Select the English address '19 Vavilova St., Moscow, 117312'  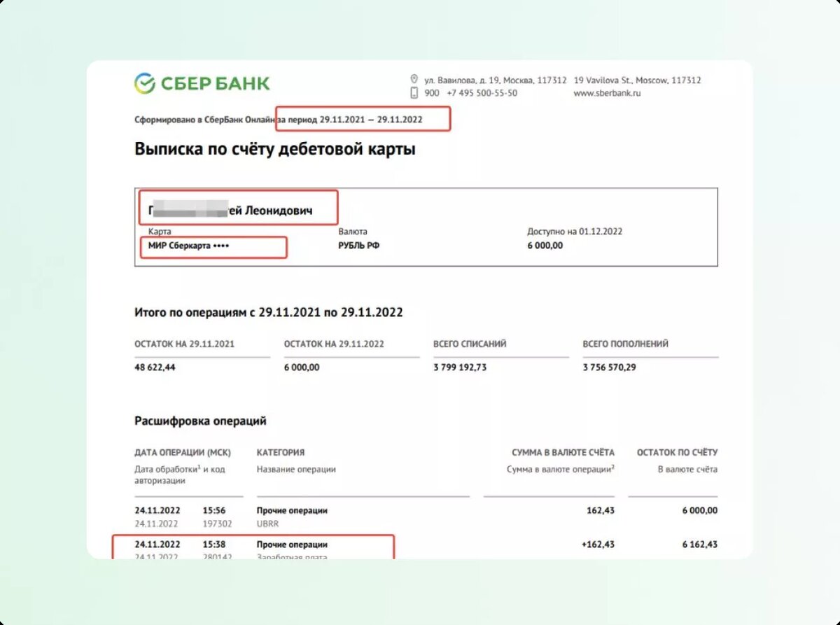click(637, 80)
